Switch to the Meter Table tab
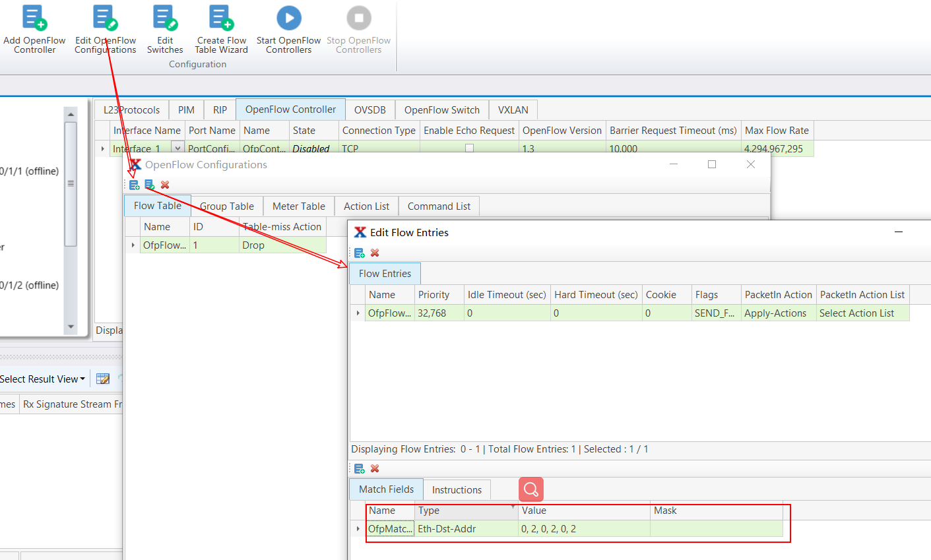931x560 pixels. [x=299, y=206]
